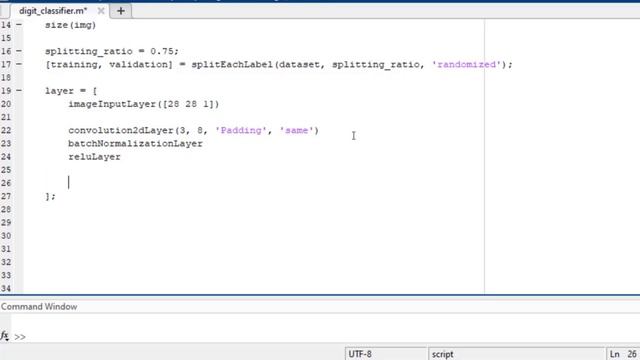Click the fx function browser icon
Viewport: 640px width, 360px height.
coord(5,336)
